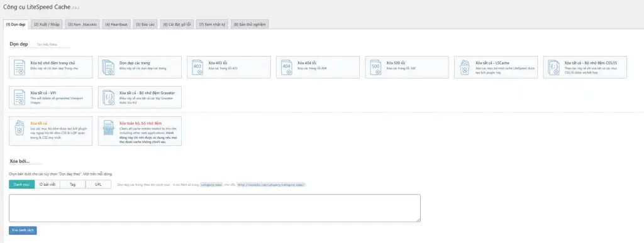Screen dimensions: 644x243
Task: Click the 'Xóa danh sách' button
Action: pos(23,230)
